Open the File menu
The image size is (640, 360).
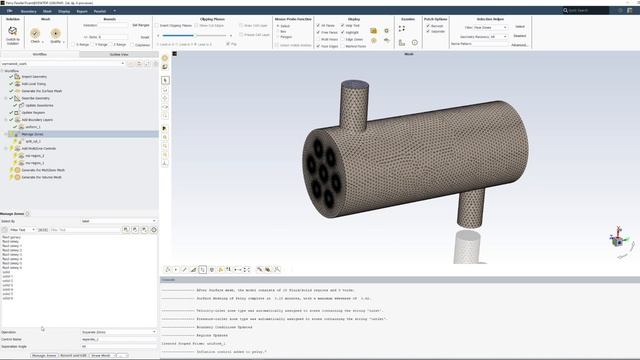(9, 11)
